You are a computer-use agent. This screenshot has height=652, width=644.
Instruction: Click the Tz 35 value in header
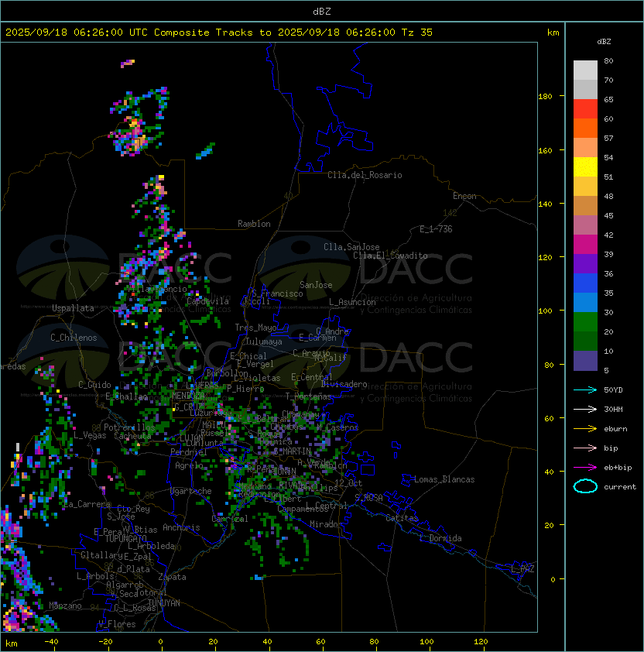417,33
